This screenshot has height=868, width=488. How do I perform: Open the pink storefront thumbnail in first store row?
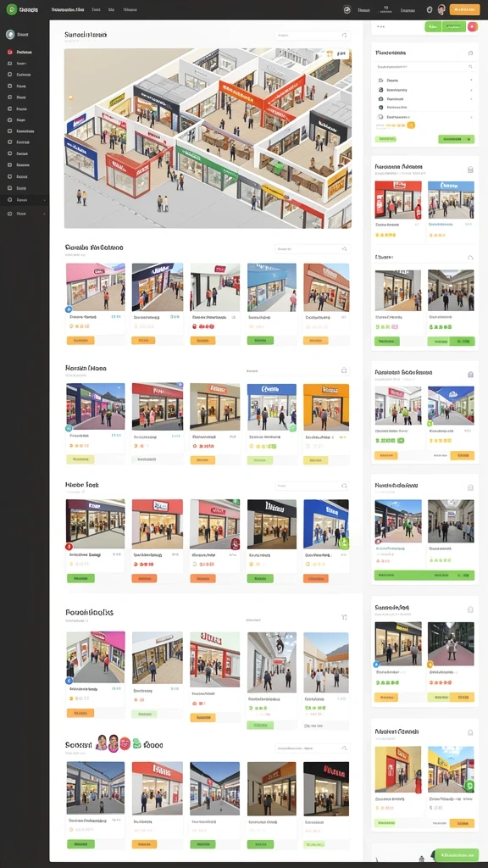point(95,287)
